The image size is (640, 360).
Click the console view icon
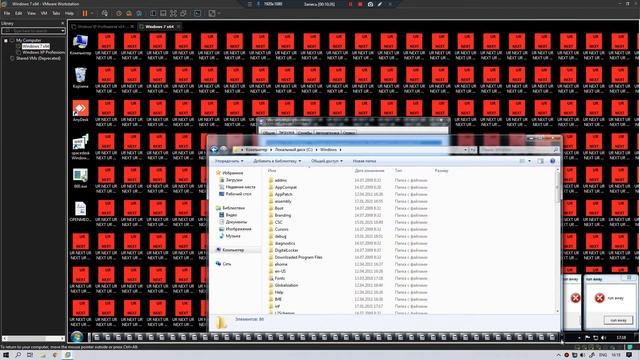tap(198, 13)
